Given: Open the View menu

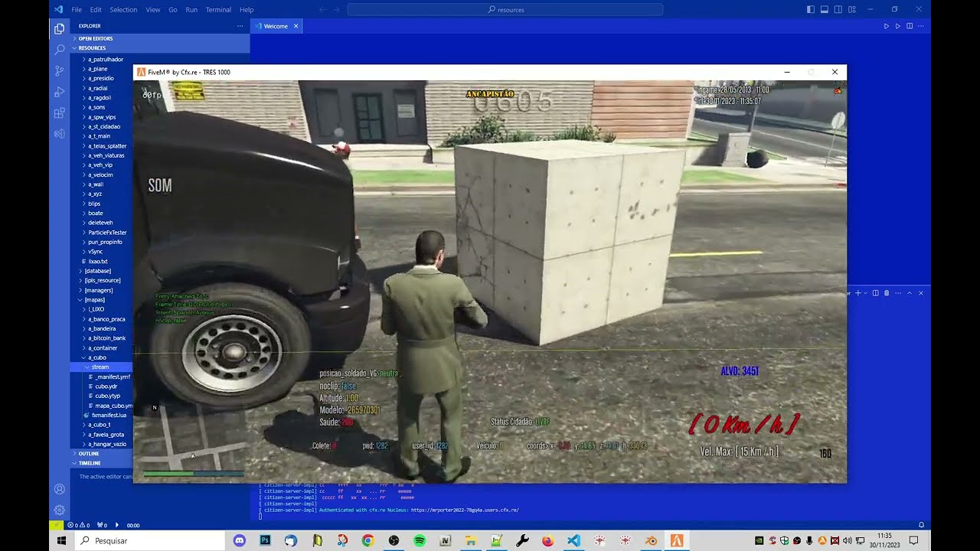Looking at the screenshot, I should click(153, 9).
